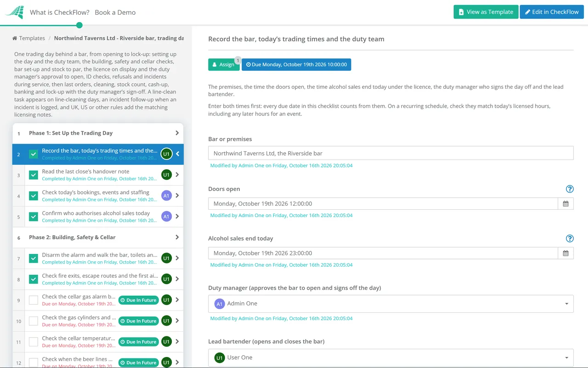Screen dimensions: 588x368
Task: Open What is CheckFlow? menu link
Action: pos(60,12)
